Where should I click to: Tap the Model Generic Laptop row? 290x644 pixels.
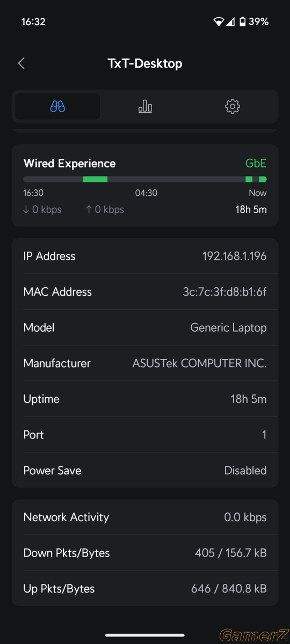[145, 327]
